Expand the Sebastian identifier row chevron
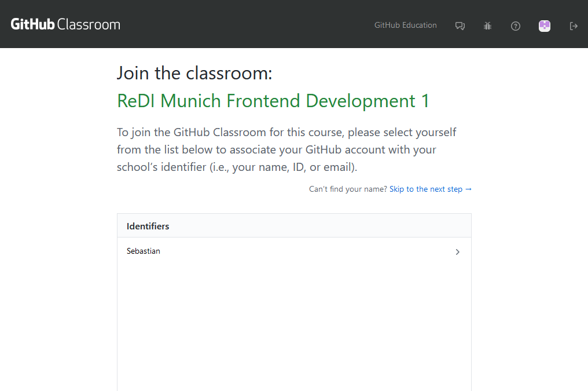The image size is (588, 391). click(x=457, y=251)
